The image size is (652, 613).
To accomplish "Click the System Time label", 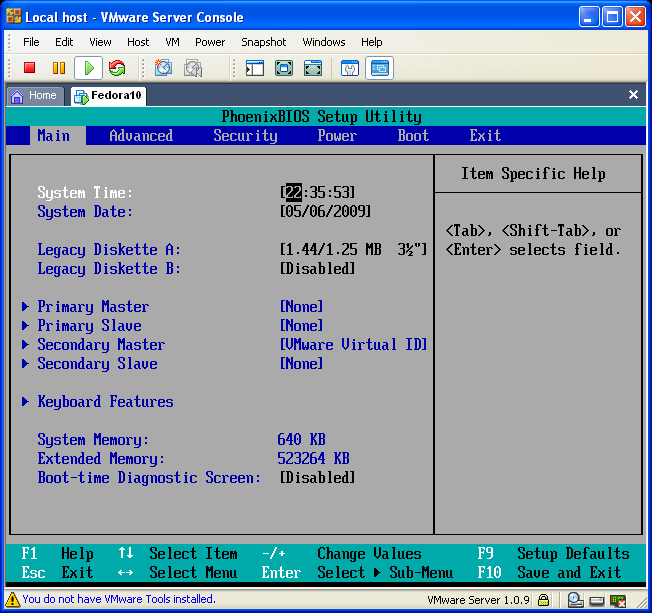I will [85, 192].
